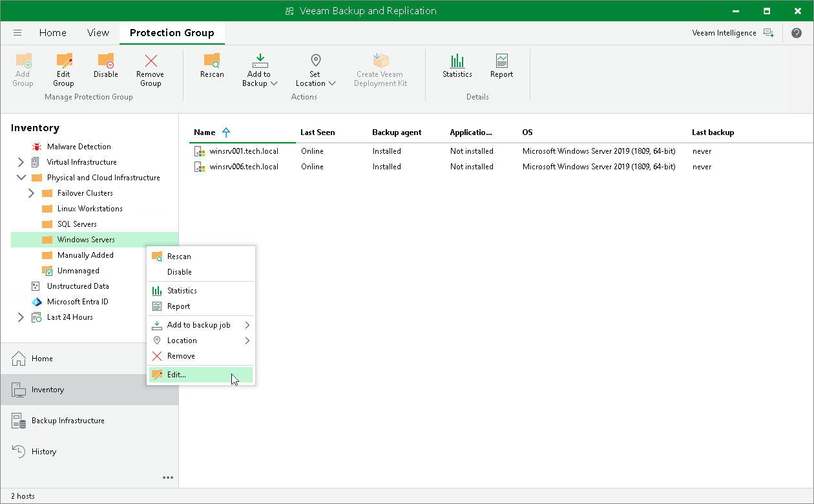This screenshot has height=504, width=814.
Task: Switch to the Home ribbon tab
Action: click(52, 32)
